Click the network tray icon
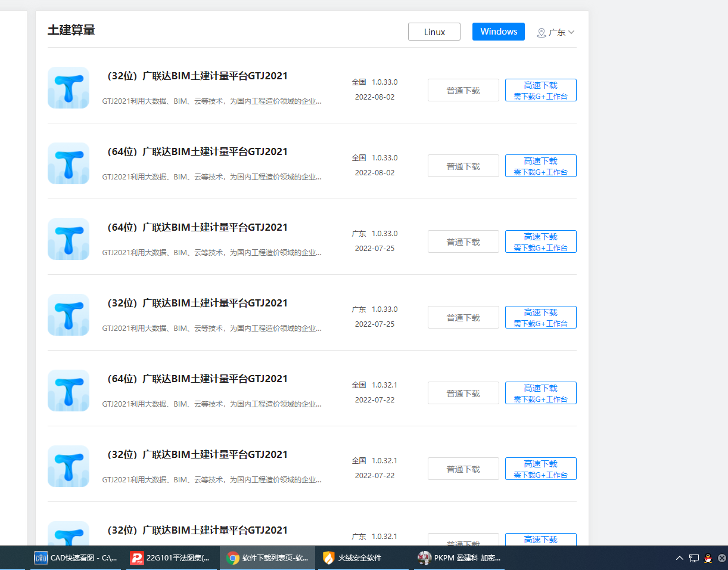Image resolution: width=728 pixels, height=570 pixels. (x=694, y=558)
